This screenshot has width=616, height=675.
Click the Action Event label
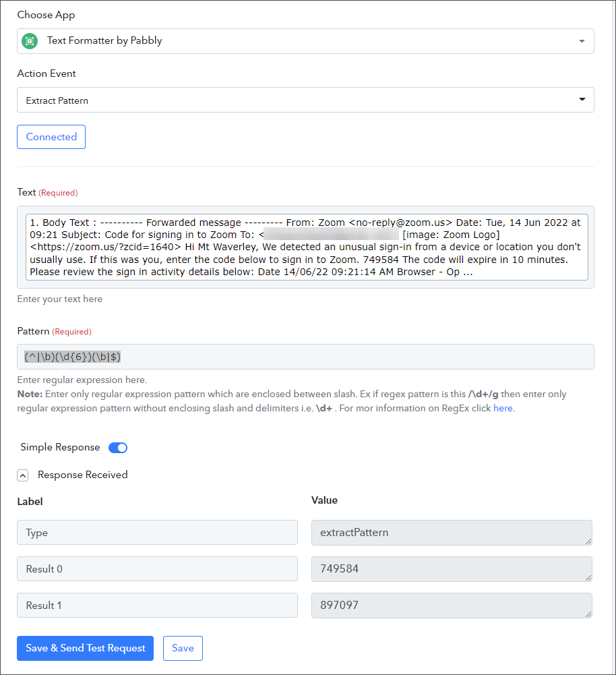pyautogui.click(x=47, y=74)
